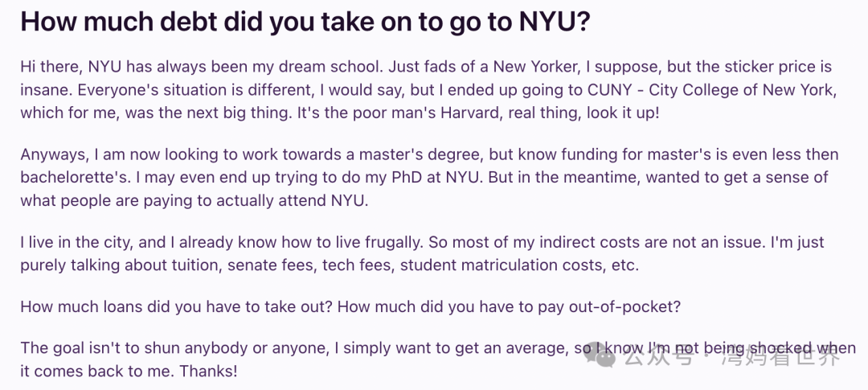Click the word "insane" in first paragraph

tap(43, 89)
